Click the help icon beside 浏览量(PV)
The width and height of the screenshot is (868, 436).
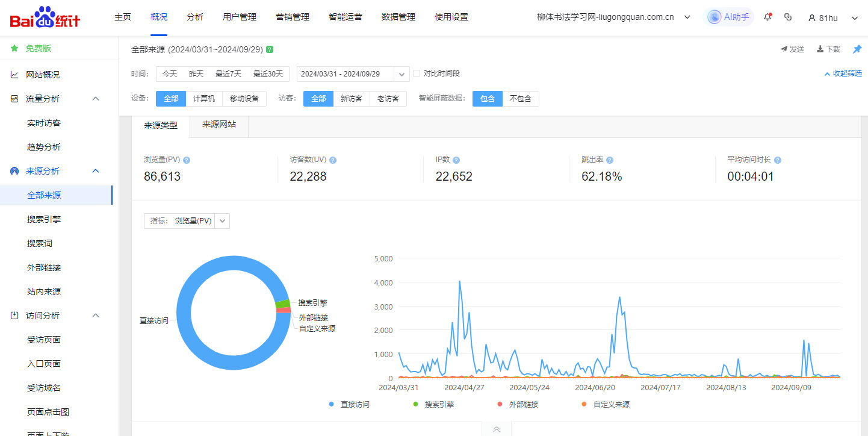tap(187, 160)
